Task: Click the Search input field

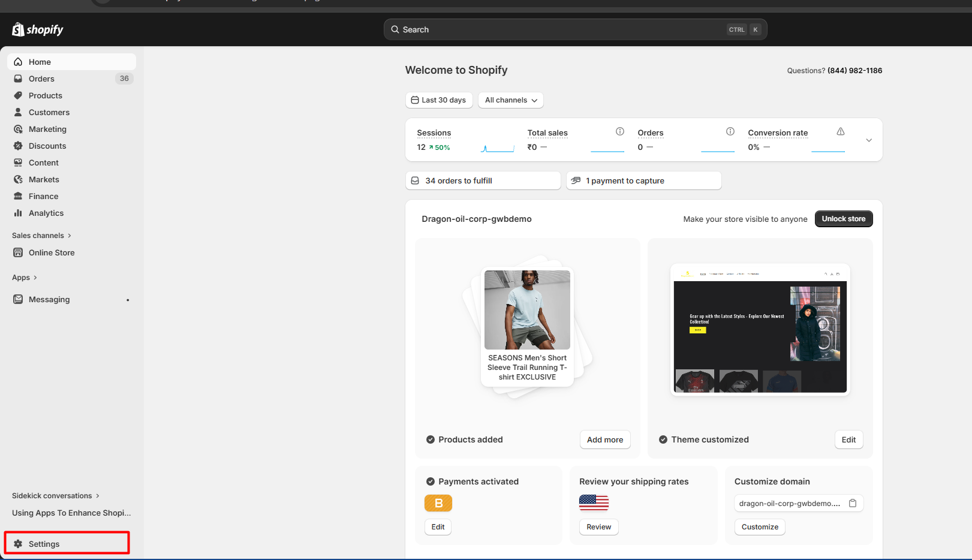Action: pos(564,29)
